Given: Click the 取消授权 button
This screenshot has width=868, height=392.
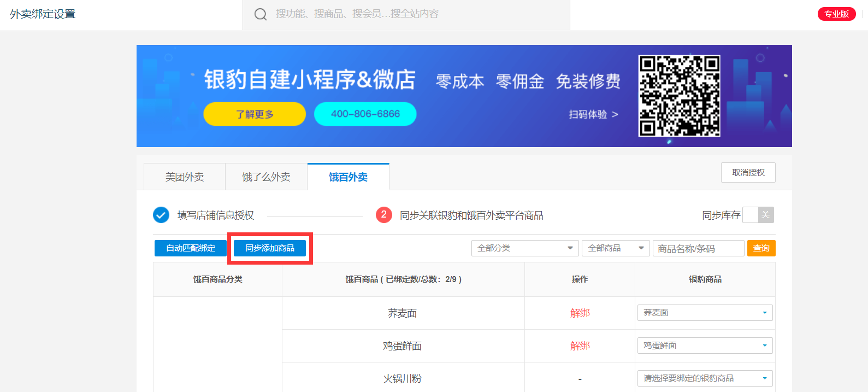Looking at the screenshot, I should pyautogui.click(x=748, y=173).
